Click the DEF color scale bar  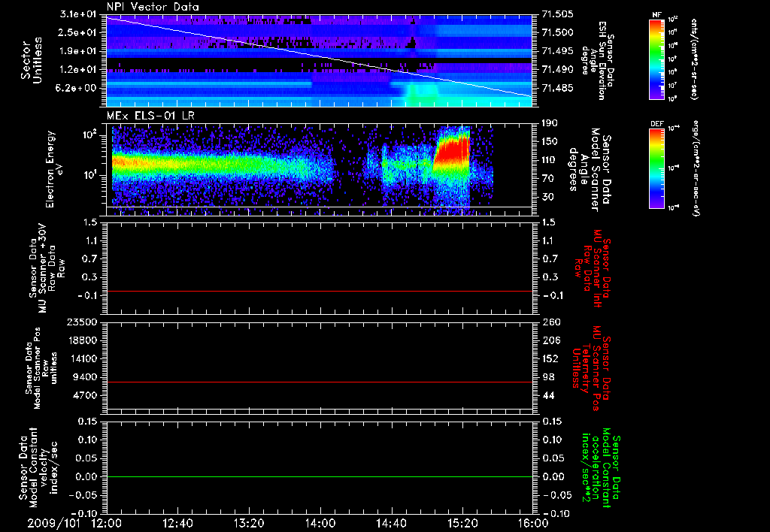[657, 168]
